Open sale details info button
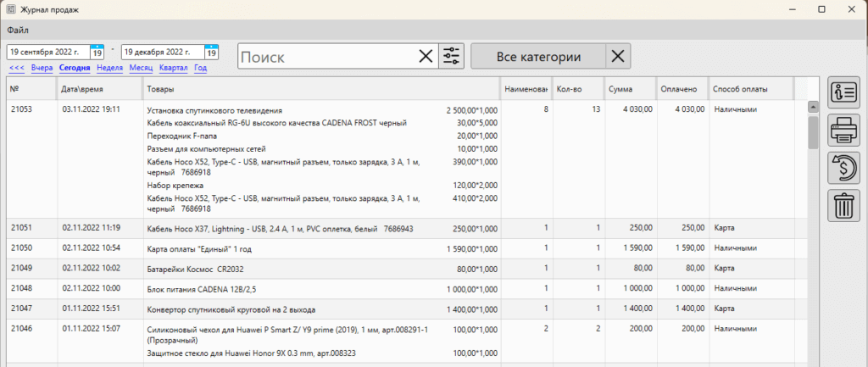Image resolution: width=868 pixels, height=367 pixels. click(x=843, y=92)
